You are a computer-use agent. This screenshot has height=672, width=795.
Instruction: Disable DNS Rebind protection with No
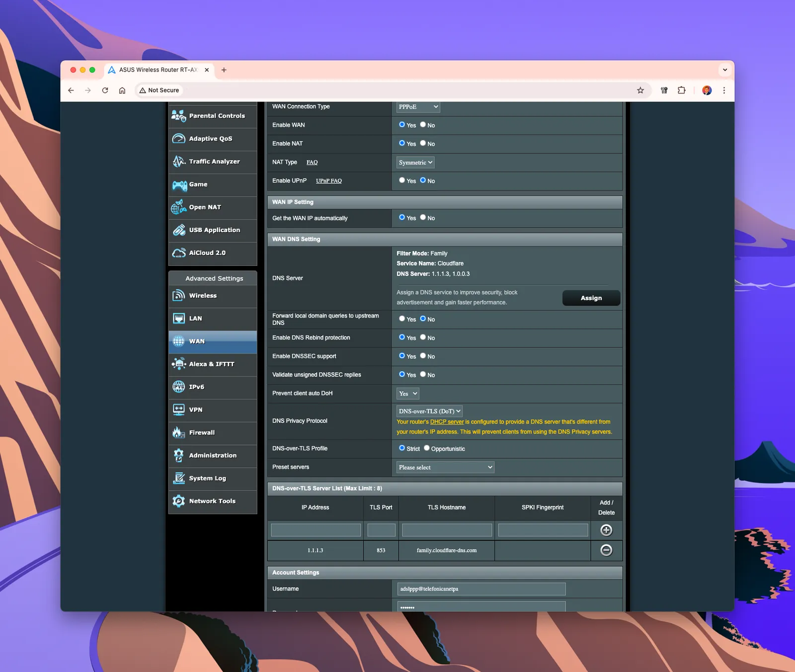[x=423, y=337]
